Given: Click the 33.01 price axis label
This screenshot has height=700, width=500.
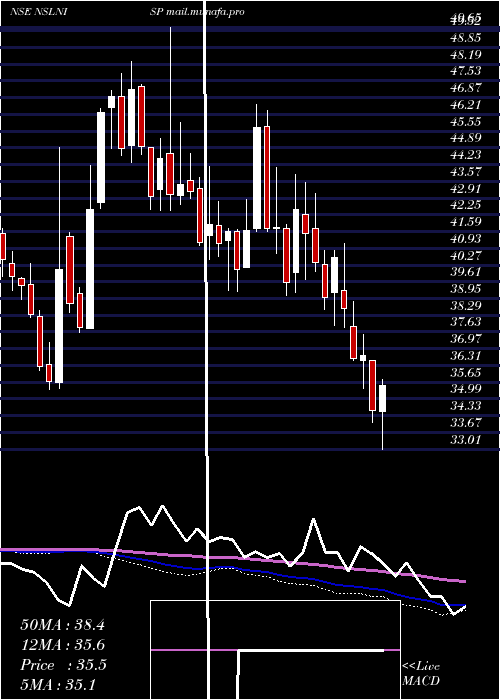Looking at the screenshot, I should (466, 440).
